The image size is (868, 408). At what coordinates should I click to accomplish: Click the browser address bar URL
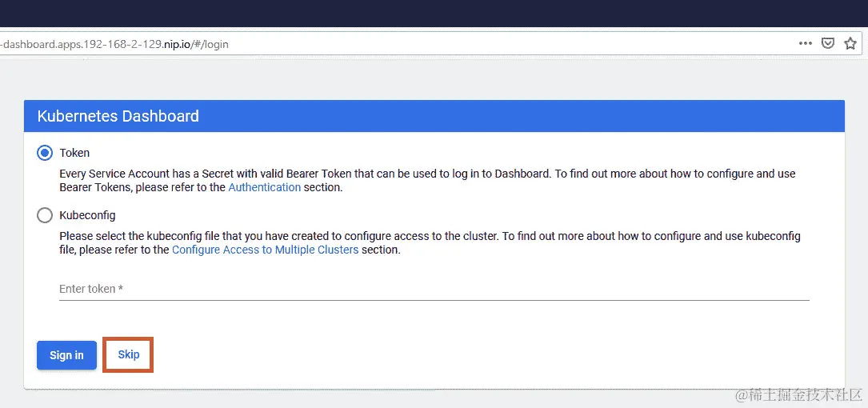coord(114,44)
